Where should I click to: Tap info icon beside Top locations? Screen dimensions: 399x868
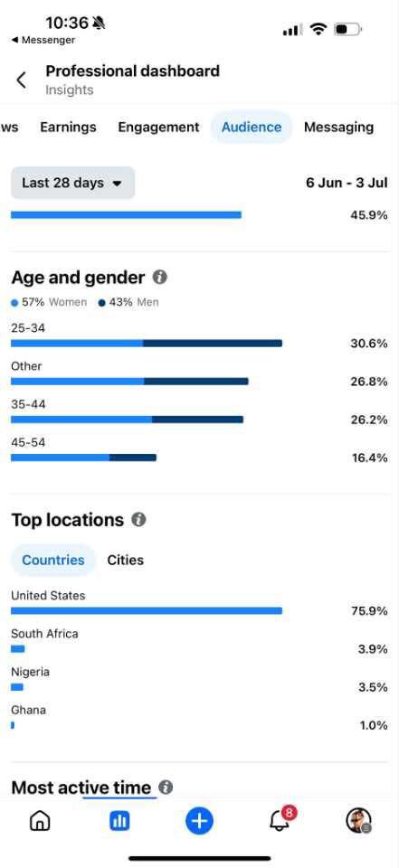pyautogui.click(x=138, y=519)
